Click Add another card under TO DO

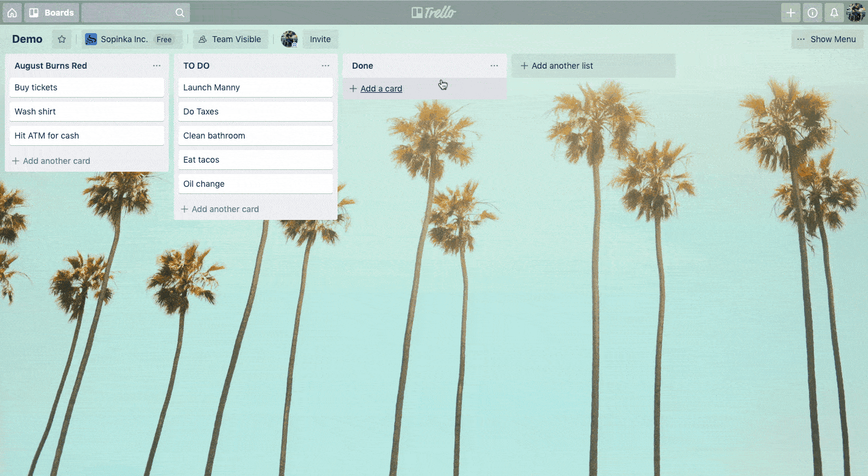coord(224,209)
